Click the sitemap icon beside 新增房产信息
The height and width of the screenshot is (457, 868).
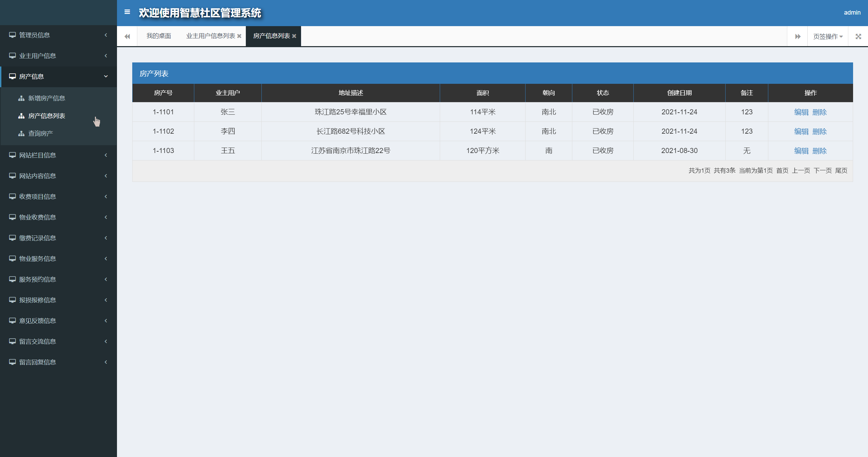tap(21, 98)
